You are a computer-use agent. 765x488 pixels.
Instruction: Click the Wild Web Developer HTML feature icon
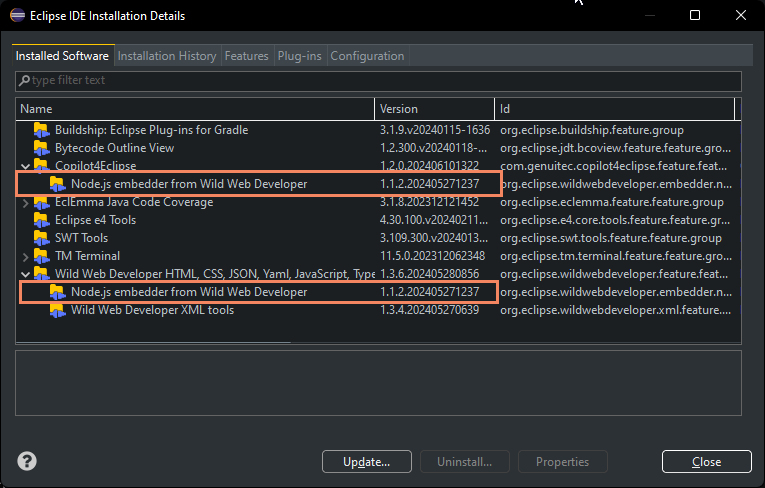(41, 274)
